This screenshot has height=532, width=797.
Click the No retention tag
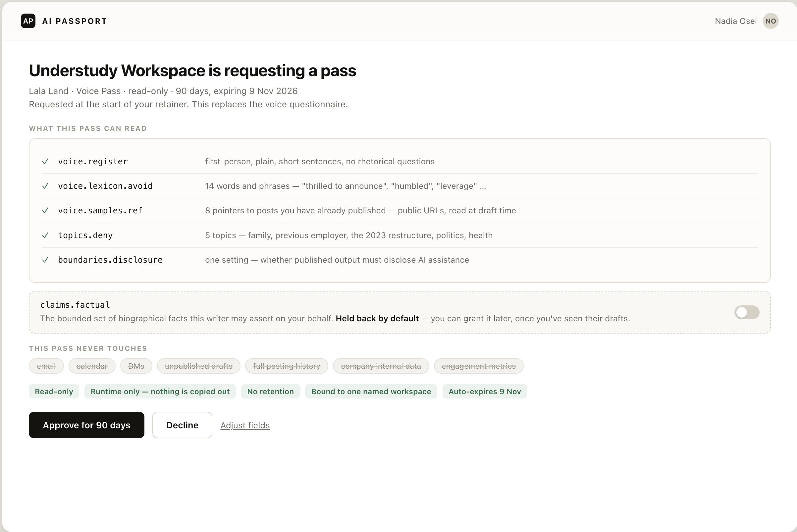click(x=270, y=391)
